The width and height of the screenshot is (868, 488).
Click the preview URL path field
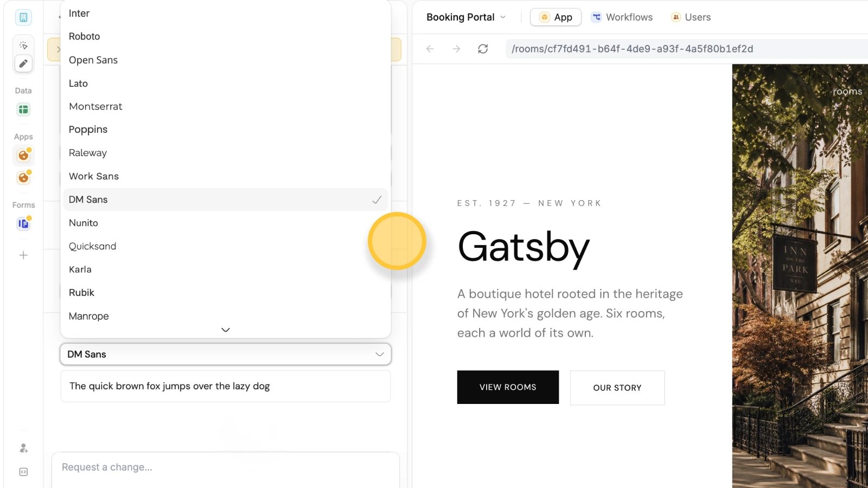686,49
